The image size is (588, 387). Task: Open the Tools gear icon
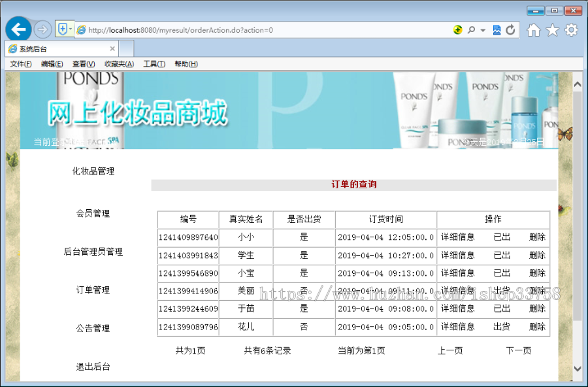point(570,29)
